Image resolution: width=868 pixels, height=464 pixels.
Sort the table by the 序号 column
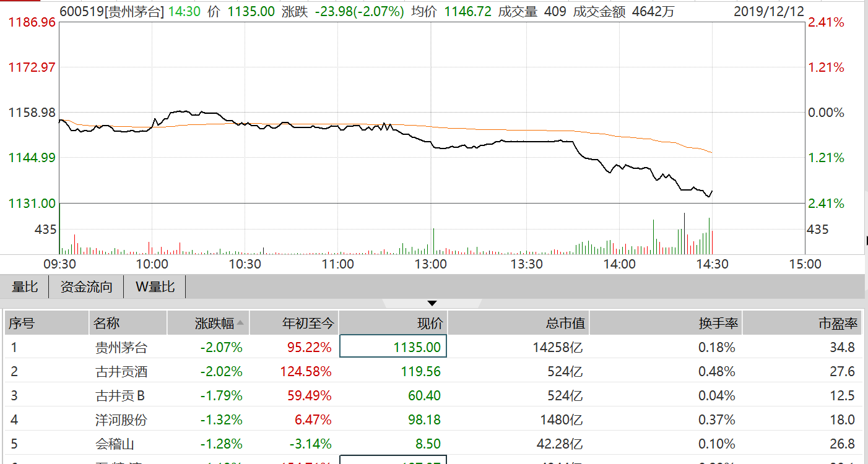(x=47, y=323)
